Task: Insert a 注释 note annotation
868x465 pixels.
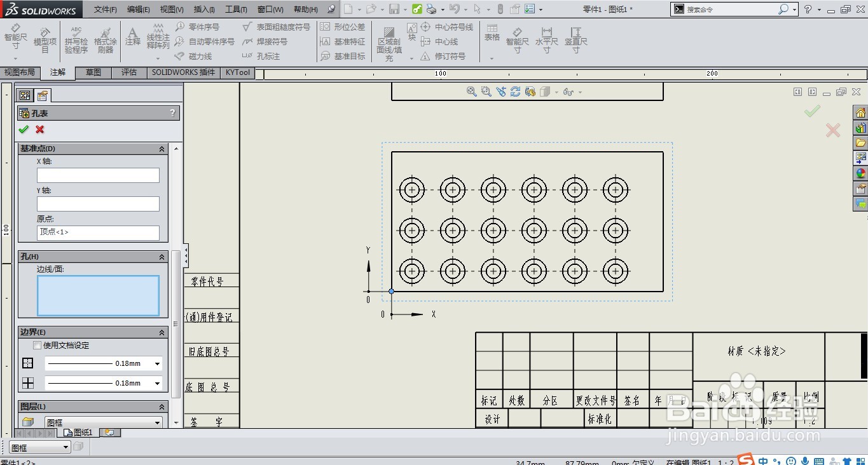Action: tap(132, 37)
